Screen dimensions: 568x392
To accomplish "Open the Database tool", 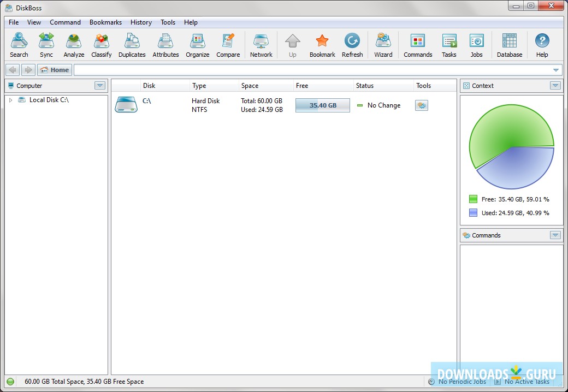I will 510,45.
